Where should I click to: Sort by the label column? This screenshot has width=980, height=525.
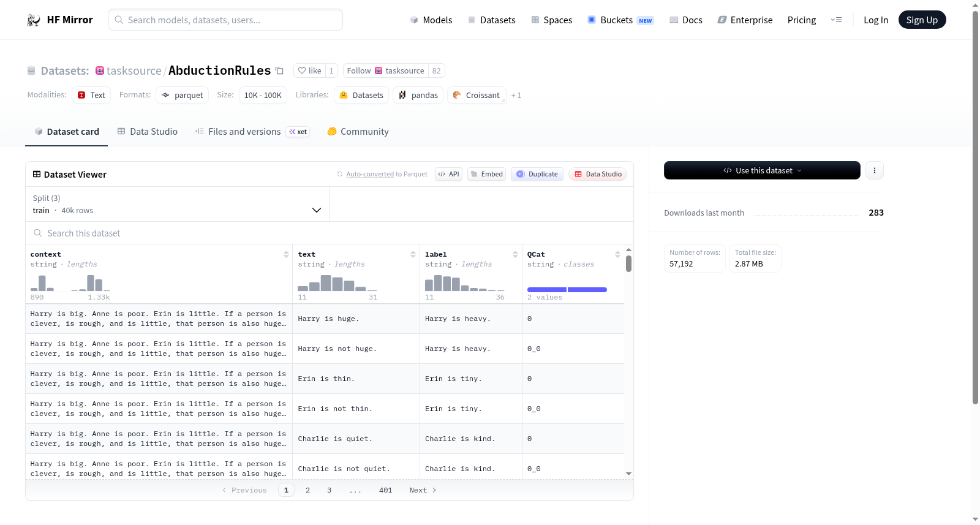point(515,254)
